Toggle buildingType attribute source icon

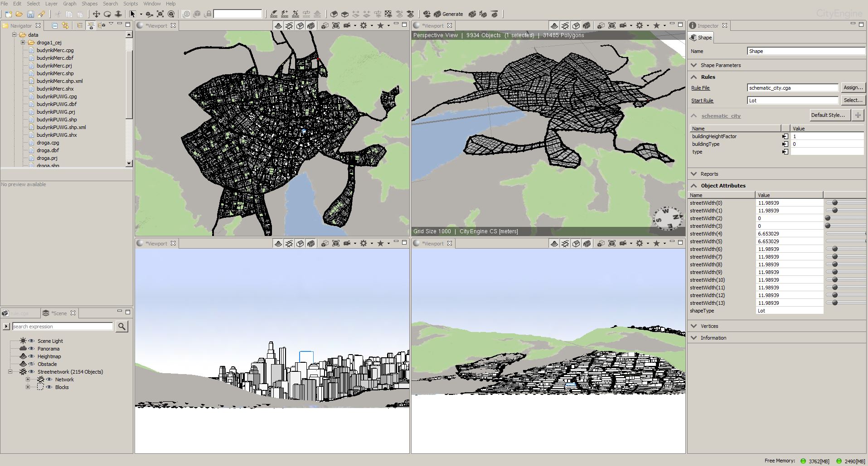(785, 144)
